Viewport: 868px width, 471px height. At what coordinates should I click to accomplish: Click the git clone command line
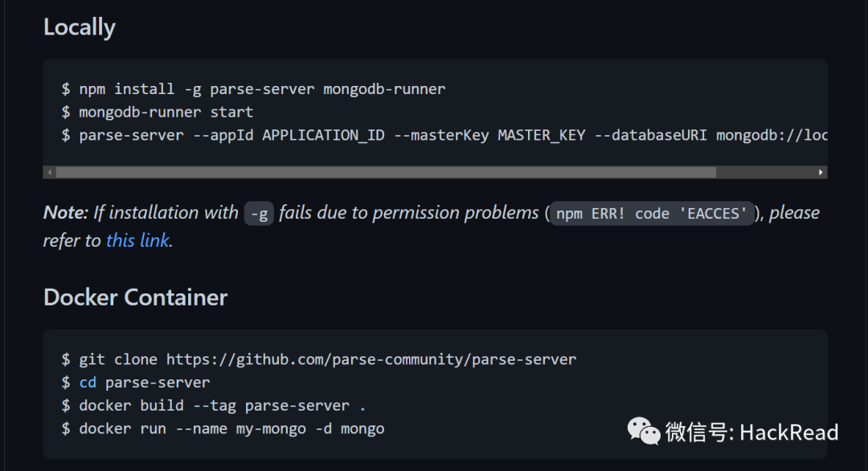(319, 360)
